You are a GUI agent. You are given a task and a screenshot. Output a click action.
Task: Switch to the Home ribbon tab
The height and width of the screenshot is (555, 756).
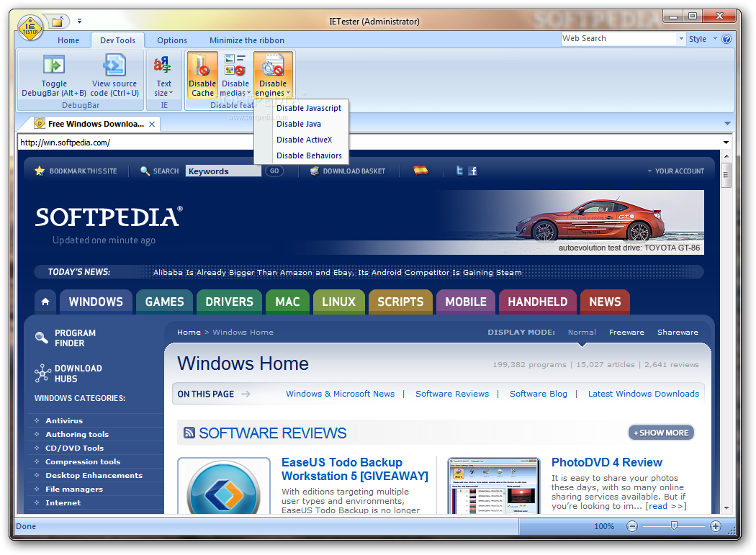tap(68, 40)
